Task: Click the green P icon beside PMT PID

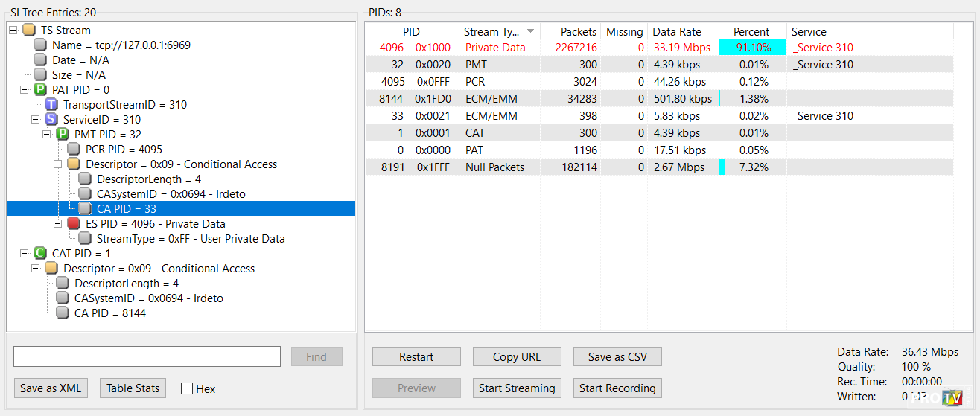Action: tap(63, 135)
